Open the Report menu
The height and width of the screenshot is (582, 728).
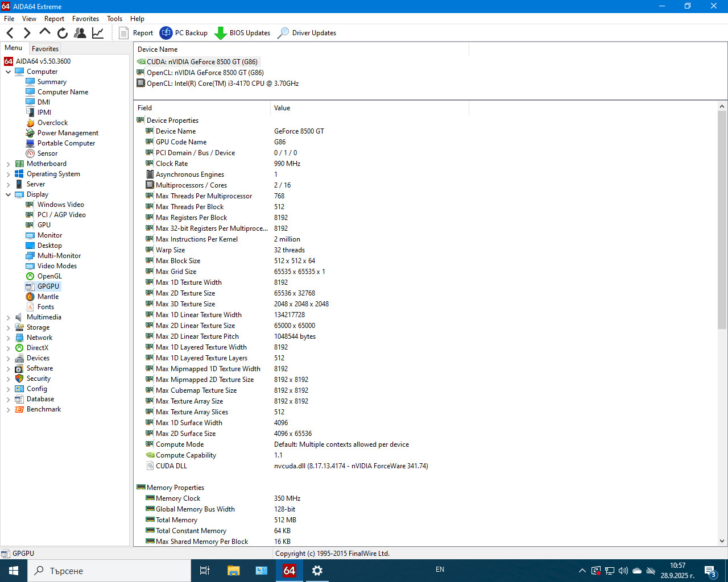[54, 19]
